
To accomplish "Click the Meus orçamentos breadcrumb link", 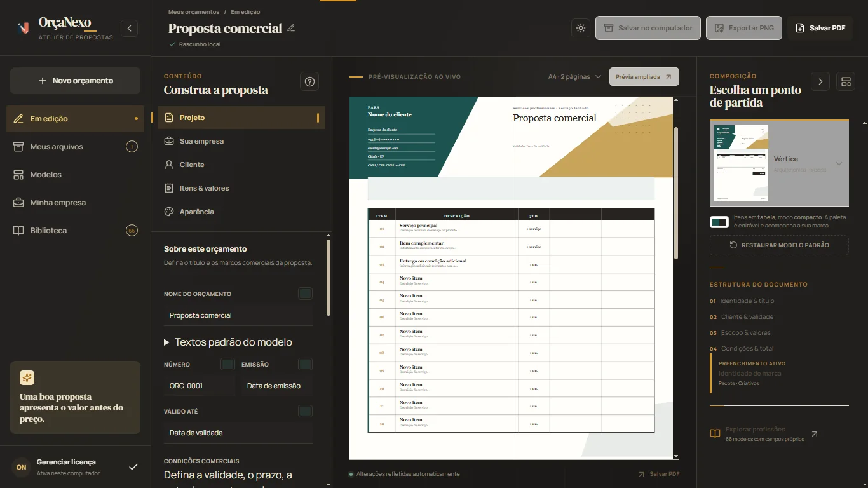I will click(x=194, y=12).
